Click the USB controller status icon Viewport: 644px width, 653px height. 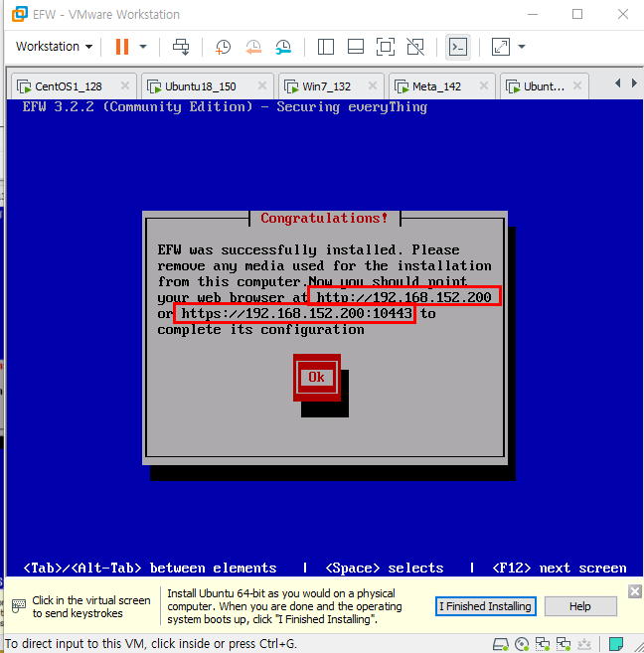pos(584,644)
